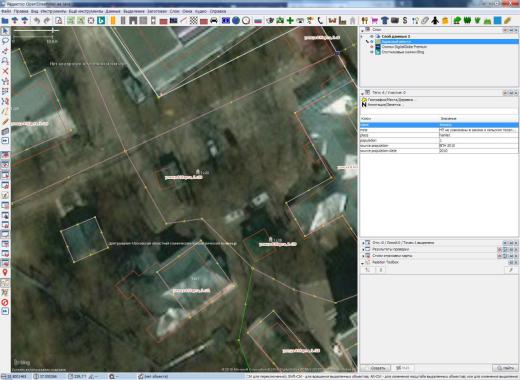Expand the validation results panel
The image size is (520, 380).
point(363,249)
